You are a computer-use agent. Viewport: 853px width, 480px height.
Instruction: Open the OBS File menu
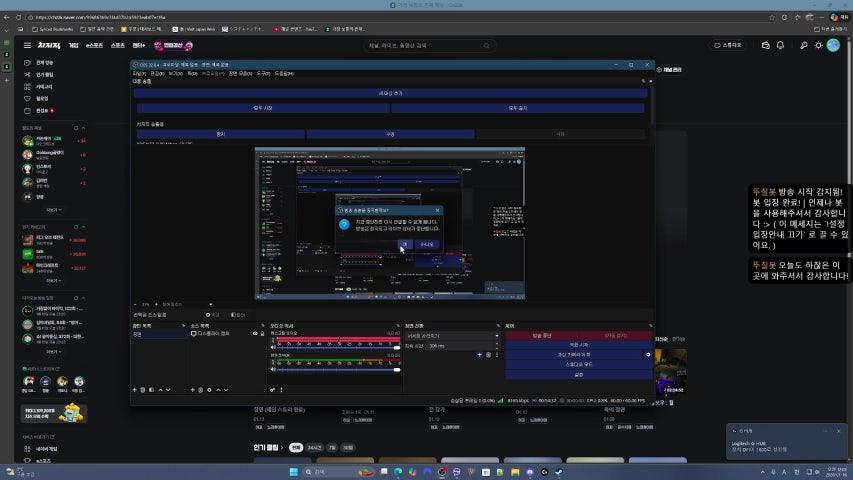pyautogui.click(x=139, y=73)
